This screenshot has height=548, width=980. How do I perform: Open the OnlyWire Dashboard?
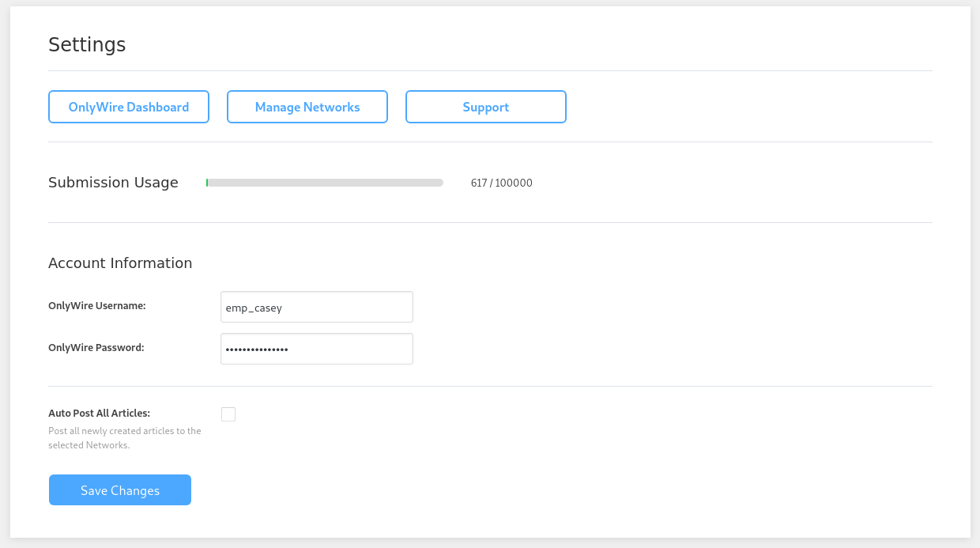tap(129, 107)
